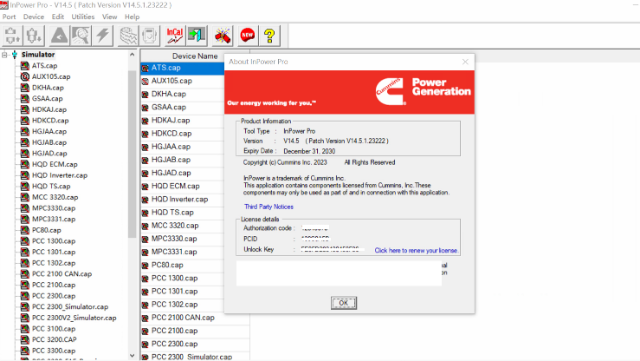Viewport: 640px width, 361px height.
Task: Open the View menu
Action: [109, 17]
